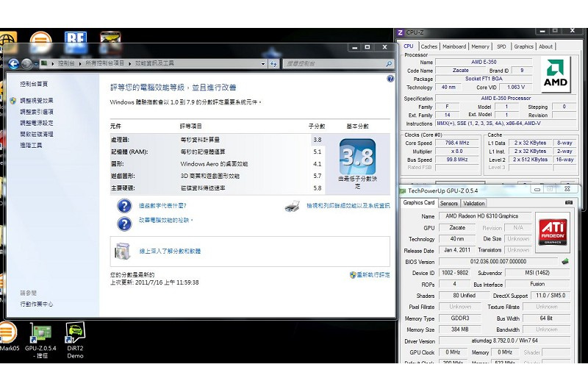
Task: Open Help with the blue question icon
Action: 390,79
